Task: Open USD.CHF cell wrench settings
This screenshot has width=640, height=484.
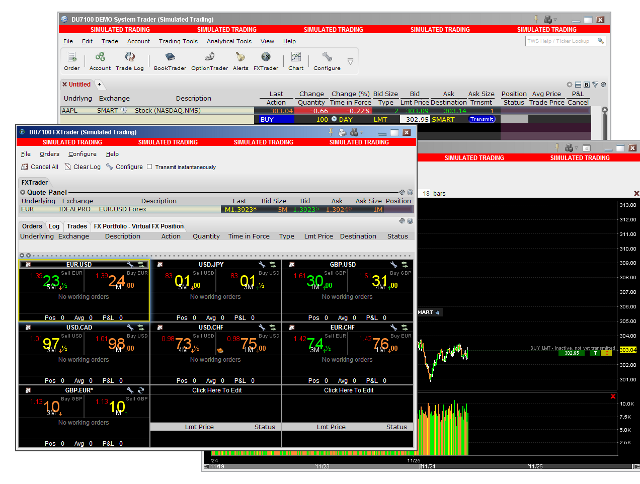Action: tap(262, 327)
